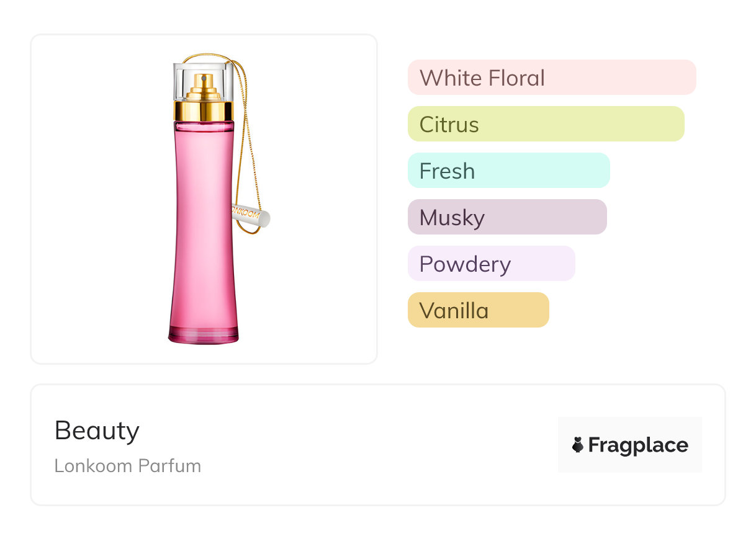Screen dimensions: 756x536
Task: Select the Vanilla accord bar
Action: [478, 310]
